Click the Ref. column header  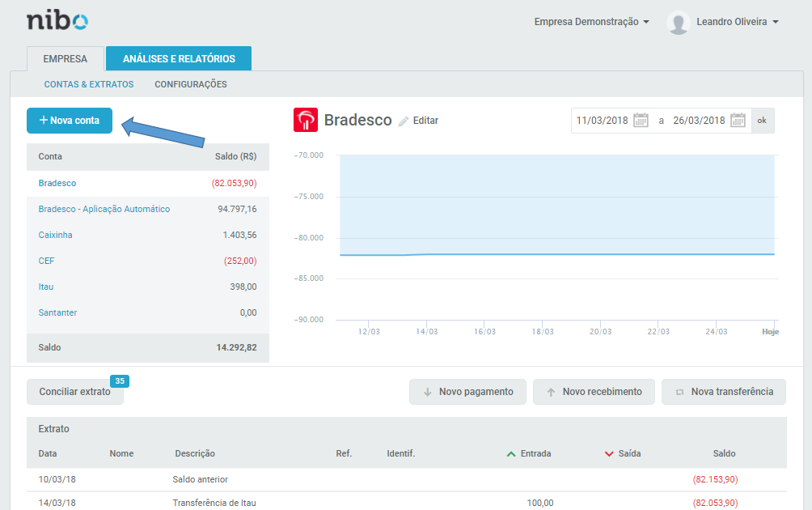[x=344, y=453]
